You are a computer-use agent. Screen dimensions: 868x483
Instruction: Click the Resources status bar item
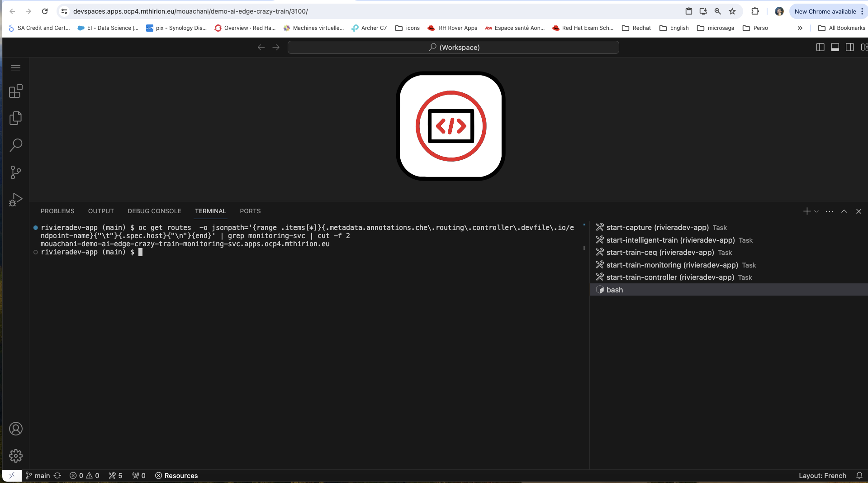pyautogui.click(x=176, y=475)
